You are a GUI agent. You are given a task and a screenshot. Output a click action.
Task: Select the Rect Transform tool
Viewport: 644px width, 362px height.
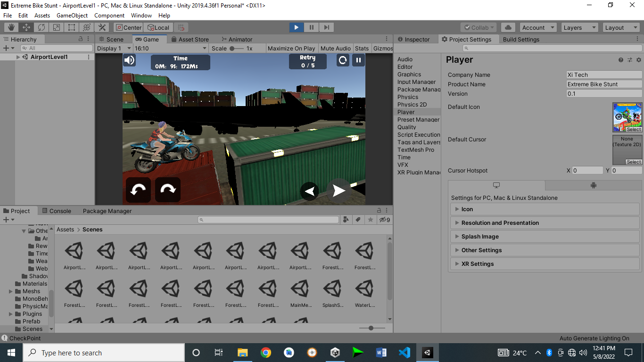point(71,27)
